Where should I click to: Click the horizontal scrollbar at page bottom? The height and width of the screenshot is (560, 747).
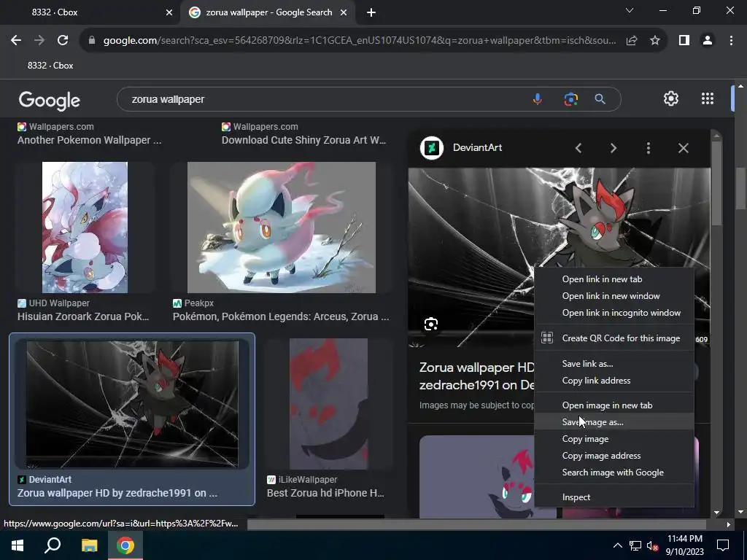[476, 524]
